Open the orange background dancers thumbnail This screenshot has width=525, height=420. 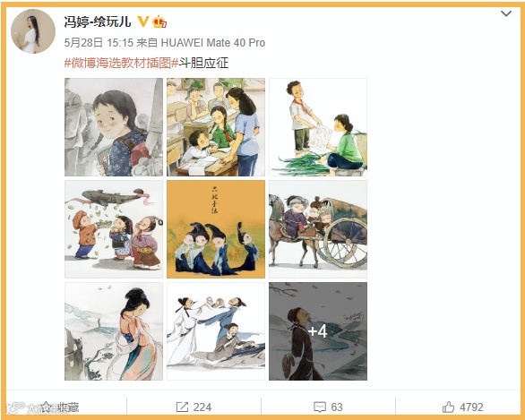[216, 229]
